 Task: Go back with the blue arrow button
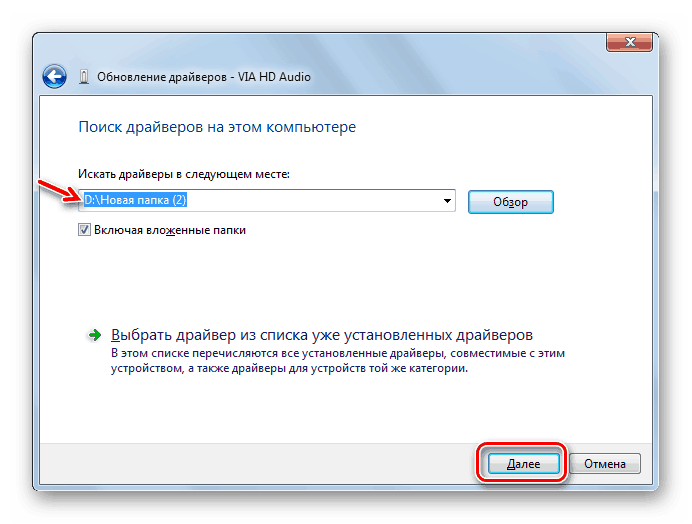pos(54,77)
